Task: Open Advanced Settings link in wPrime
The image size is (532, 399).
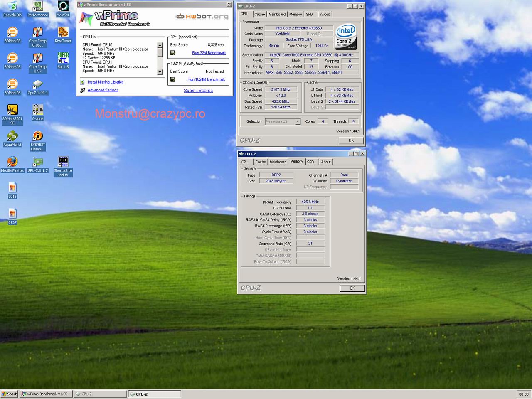Action: (103, 90)
